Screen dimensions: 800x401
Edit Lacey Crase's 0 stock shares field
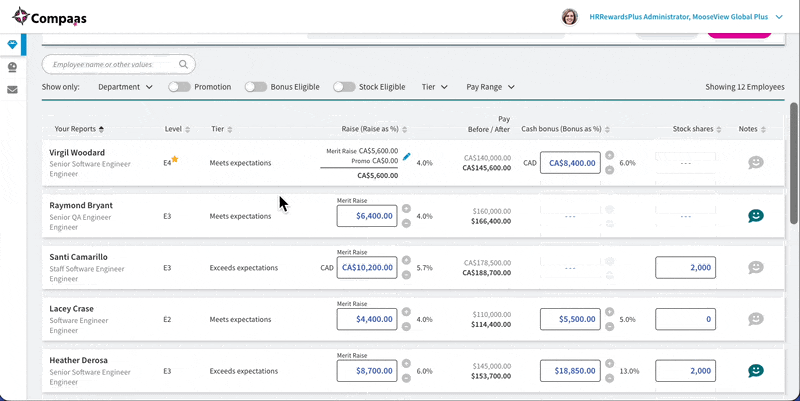[x=685, y=319]
